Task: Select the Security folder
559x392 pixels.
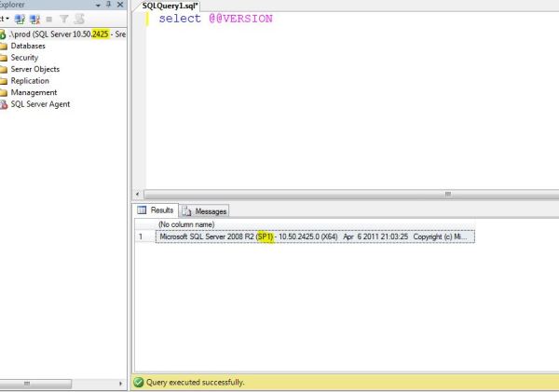Action: click(24, 58)
